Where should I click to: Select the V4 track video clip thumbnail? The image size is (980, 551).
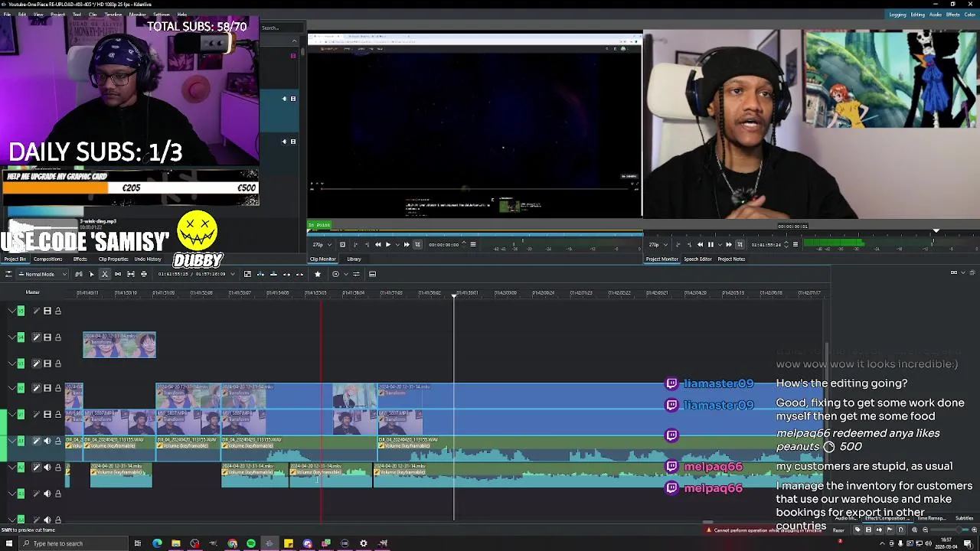click(119, 345)
